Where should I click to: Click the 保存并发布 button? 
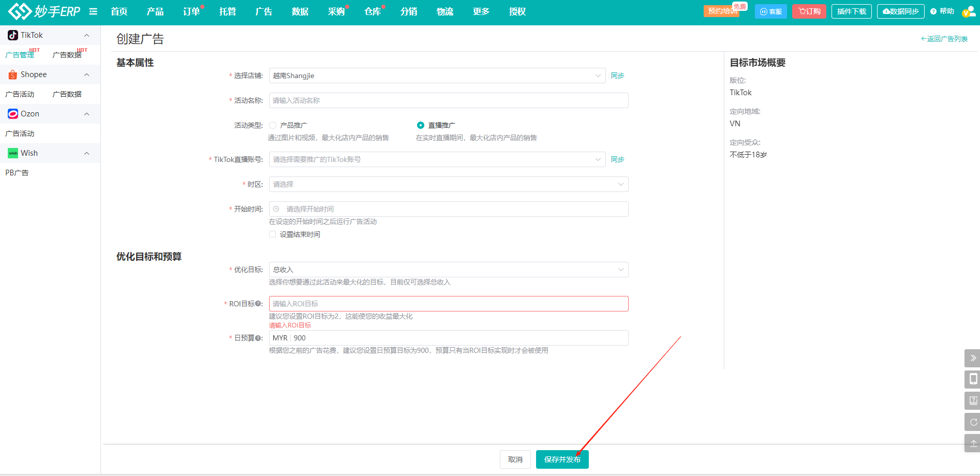pyautogui.click(x=562, y=459)
